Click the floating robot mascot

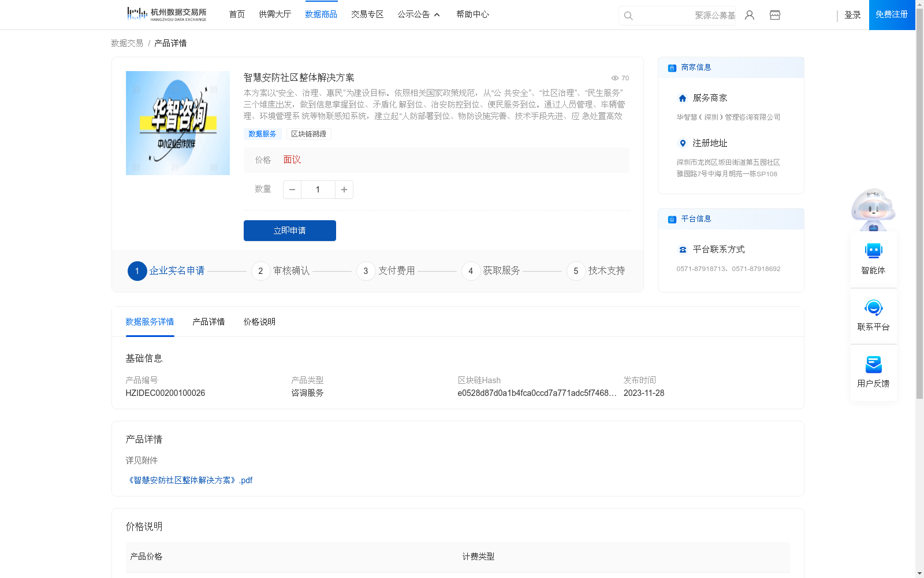(873, 209)
